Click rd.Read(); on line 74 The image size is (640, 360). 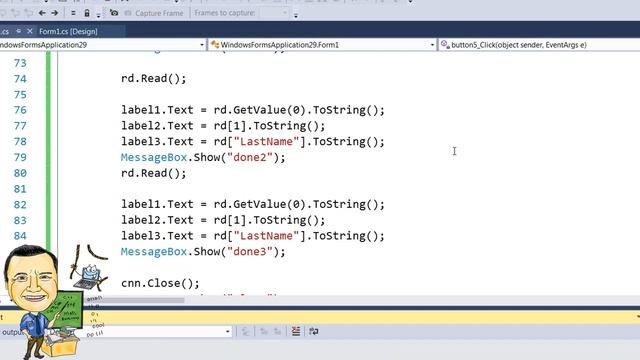coord(153,78)
